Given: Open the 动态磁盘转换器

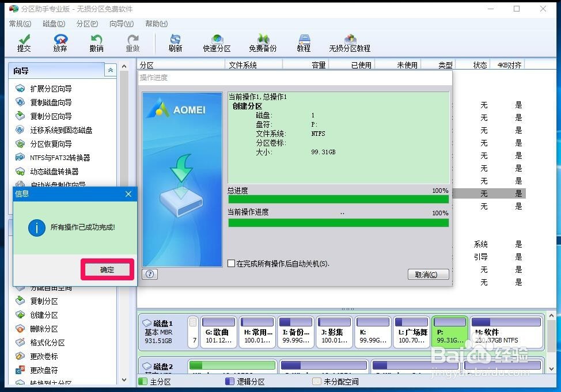Looking at the screenshot, I should point(47,172).
